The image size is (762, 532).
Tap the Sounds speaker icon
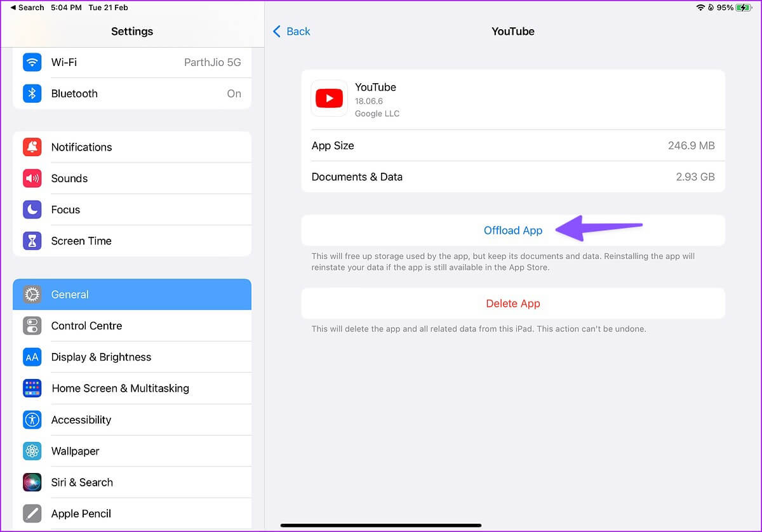(x=32, y=178)
